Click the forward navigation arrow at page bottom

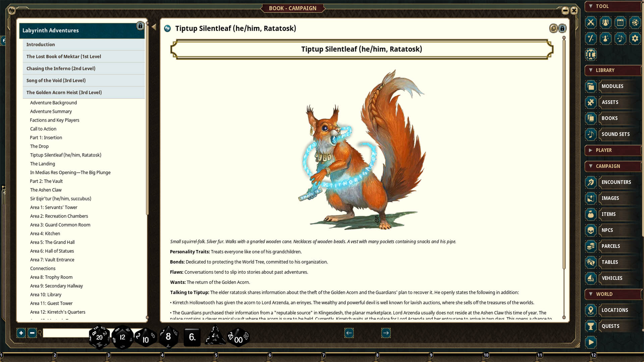coord(386,333)
